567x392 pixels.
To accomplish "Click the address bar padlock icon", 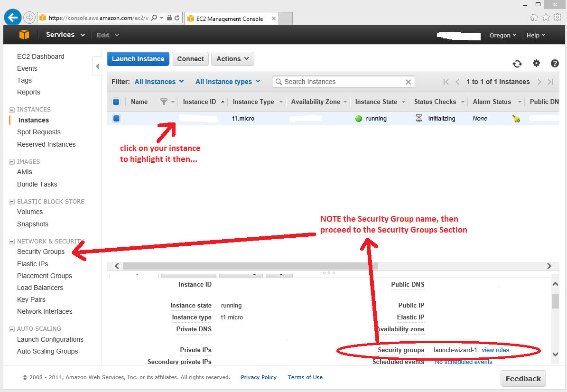I will tap(169, 18).
